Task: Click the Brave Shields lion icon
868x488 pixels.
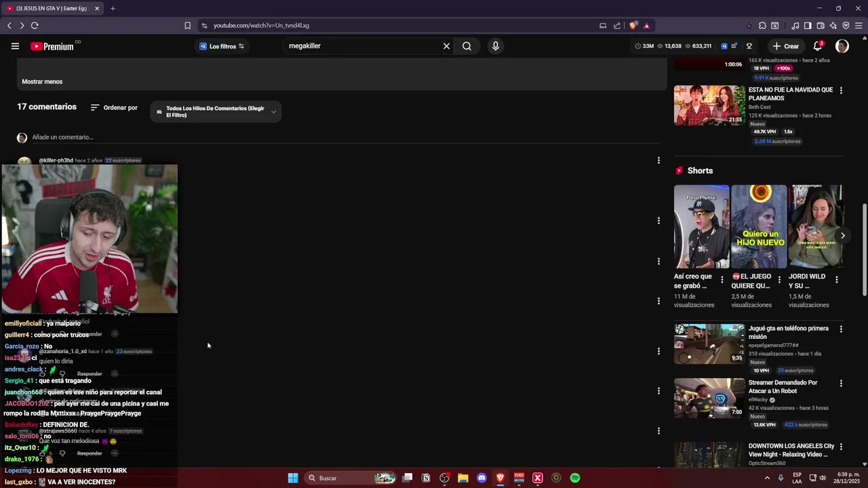Action: (x=633, y=25)
